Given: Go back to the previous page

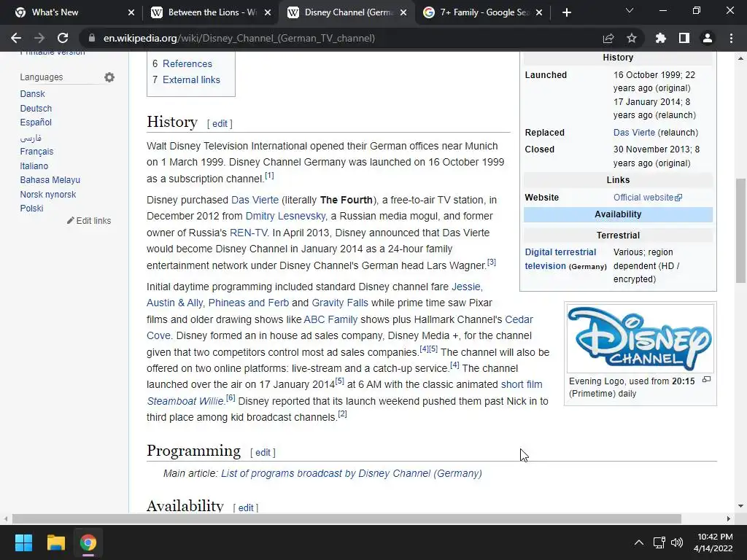Looking at the screenshot, I should click(x=16, y=38).
